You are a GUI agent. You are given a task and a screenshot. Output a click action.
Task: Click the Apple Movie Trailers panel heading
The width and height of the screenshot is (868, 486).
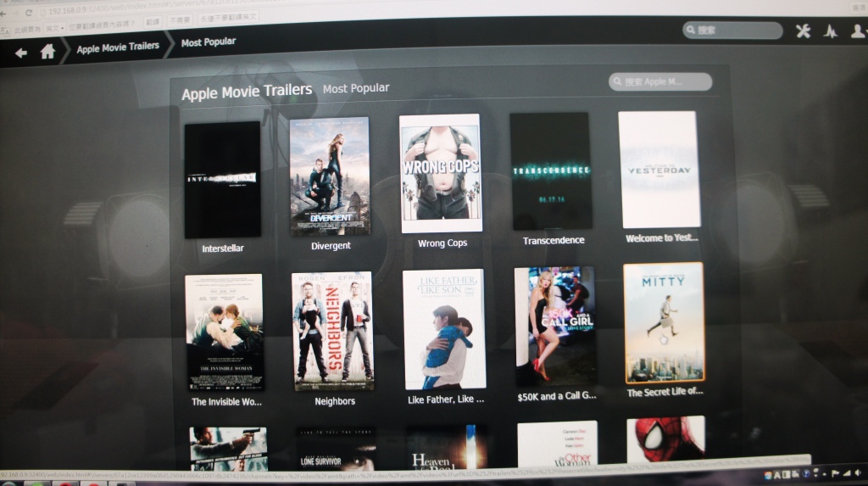(247, 92)
